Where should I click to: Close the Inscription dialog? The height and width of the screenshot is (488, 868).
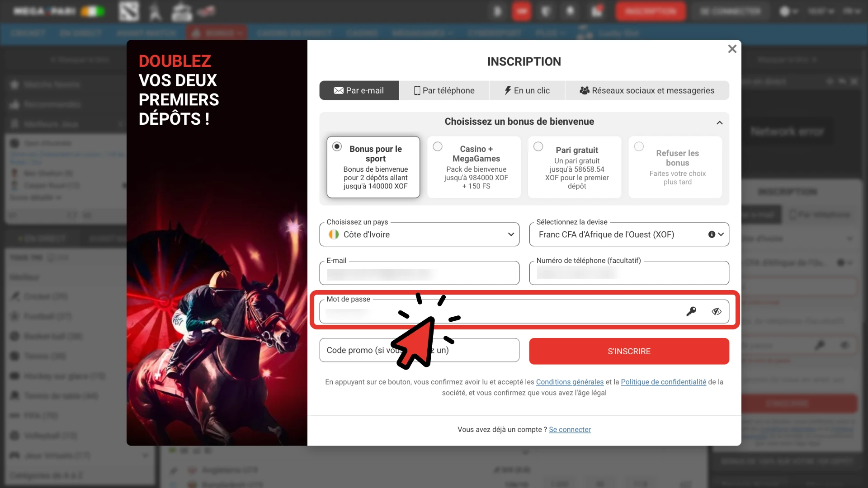tap(732, 49)
